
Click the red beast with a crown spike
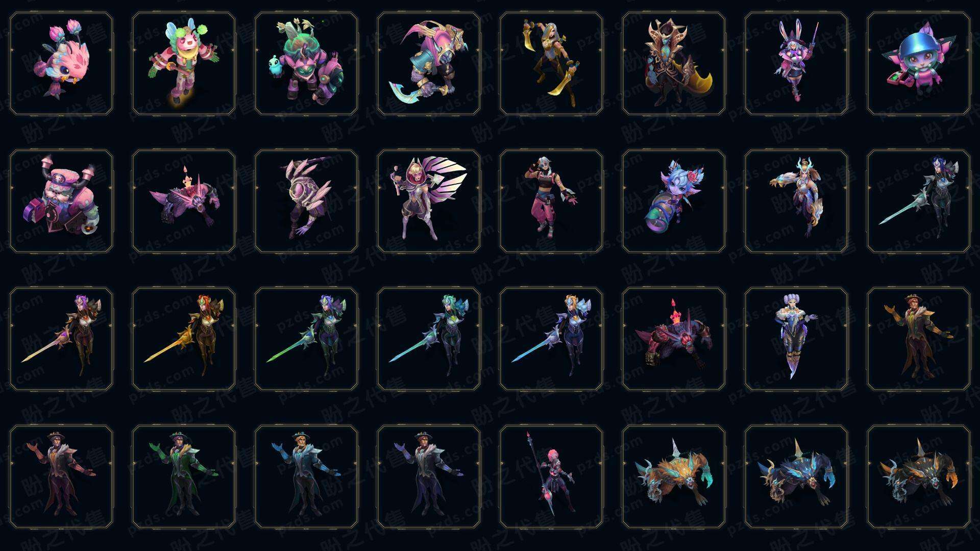674,339
